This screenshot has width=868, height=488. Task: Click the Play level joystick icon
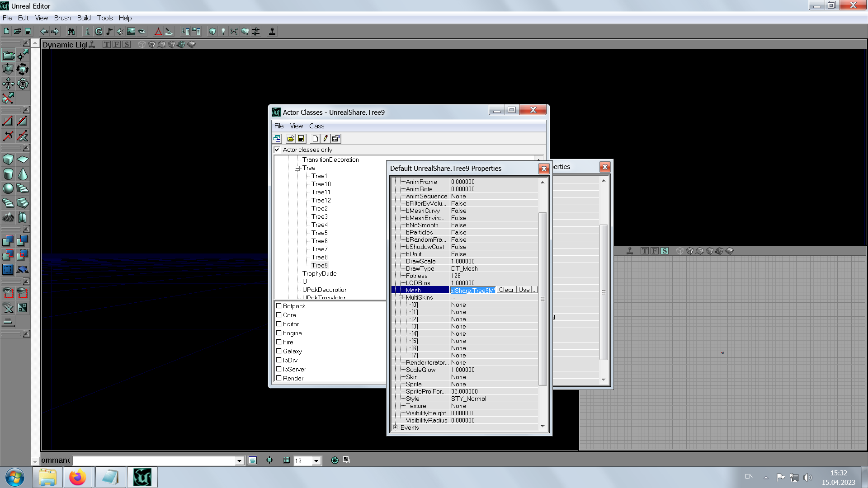coord(272,32)
